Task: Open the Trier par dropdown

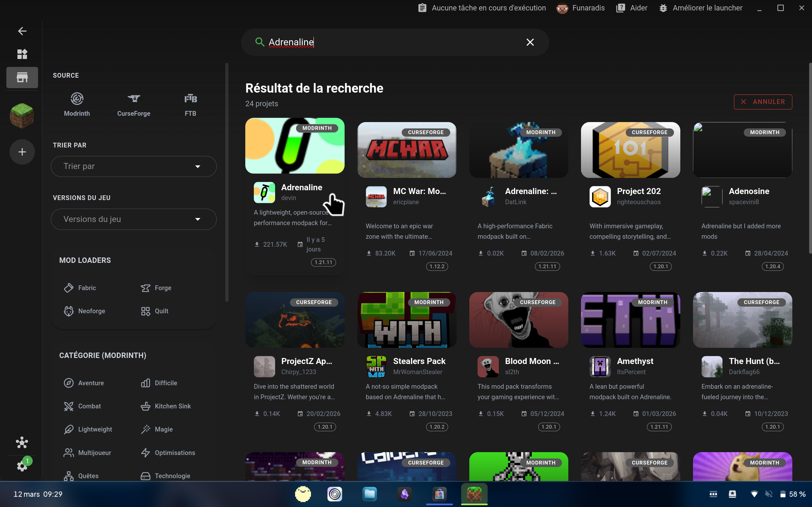Action: pos(134,166)
